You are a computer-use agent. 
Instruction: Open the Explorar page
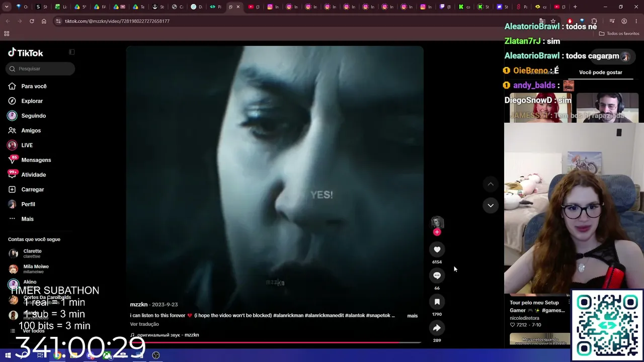click(x=32, y=101)
